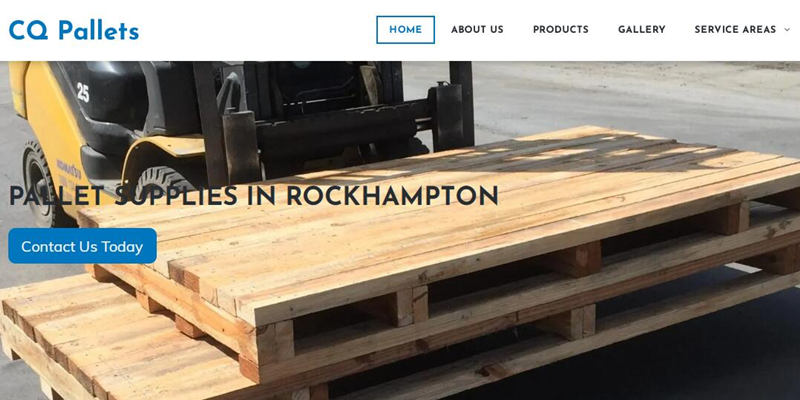Select the Pallet Supplies in Rockhampton heading
This screenshot has width=800, height=400.
254,196
